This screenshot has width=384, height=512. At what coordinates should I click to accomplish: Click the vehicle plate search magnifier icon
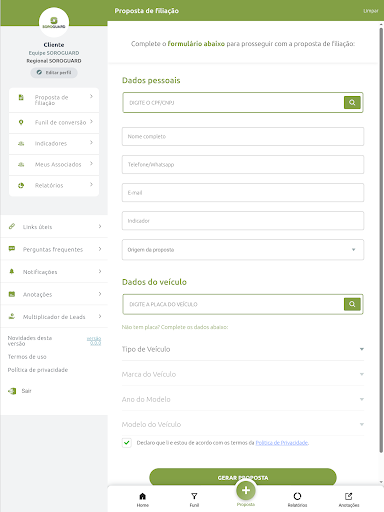pyautogui.click(x=352, y=304)
